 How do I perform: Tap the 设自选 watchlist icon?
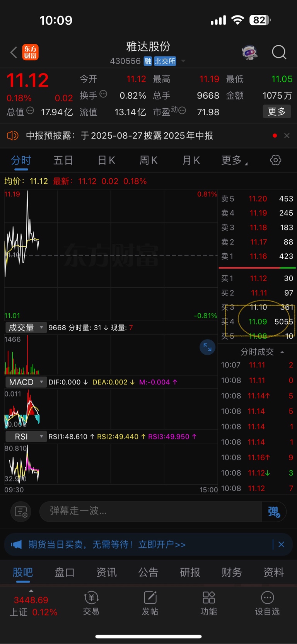click(267, 603)
